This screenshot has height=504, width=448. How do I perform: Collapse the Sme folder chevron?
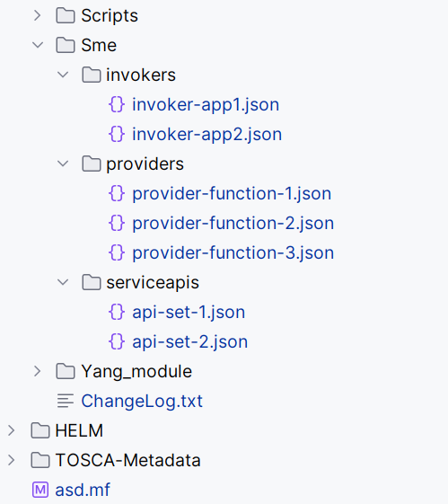(x=38, y=45)
